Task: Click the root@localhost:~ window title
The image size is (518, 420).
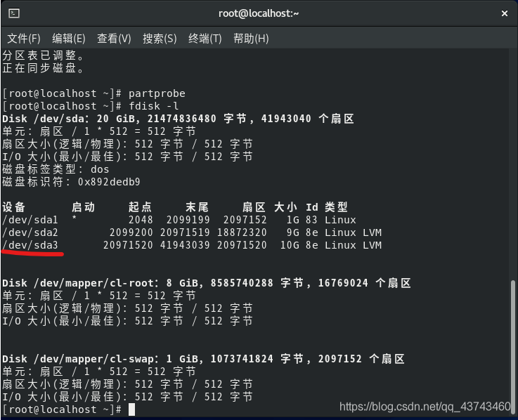Action: click(259, 13)
